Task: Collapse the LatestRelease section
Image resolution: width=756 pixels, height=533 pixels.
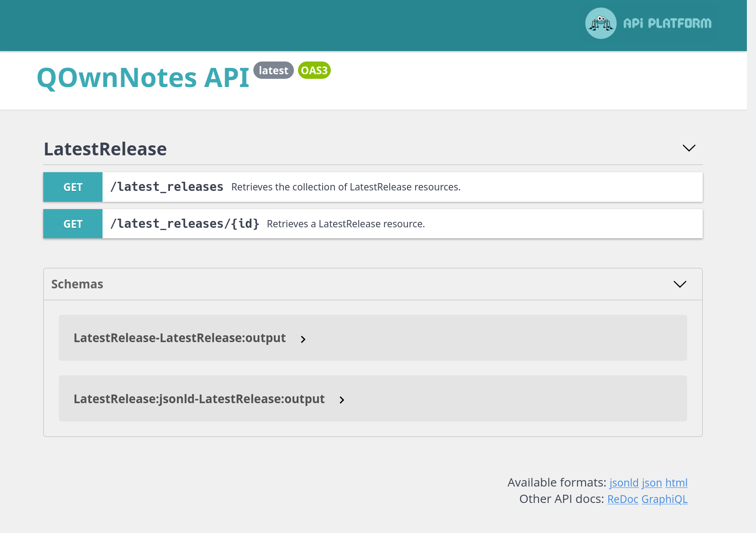Action: [x=689, y=148]
